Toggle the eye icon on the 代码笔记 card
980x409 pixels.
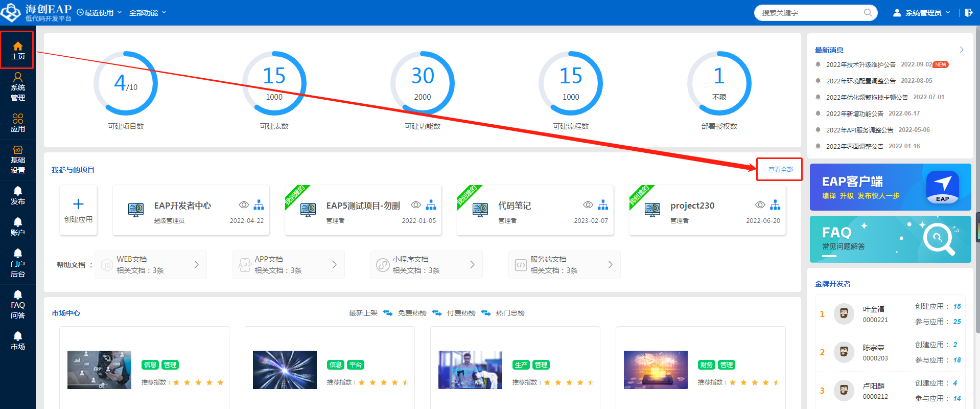pyautogui.click(x=588, y=205)
